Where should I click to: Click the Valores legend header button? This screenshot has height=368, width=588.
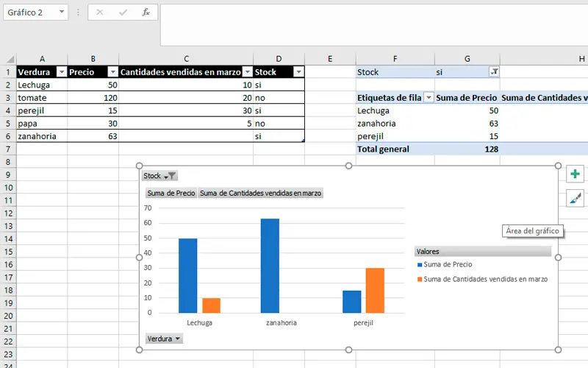pyautogui.click(x=483, y=251)
